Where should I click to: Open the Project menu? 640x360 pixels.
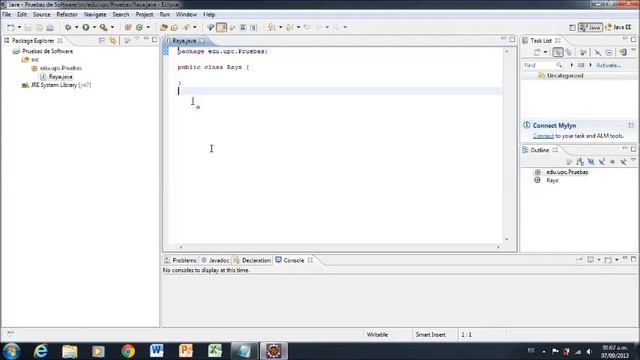(144, 14)
